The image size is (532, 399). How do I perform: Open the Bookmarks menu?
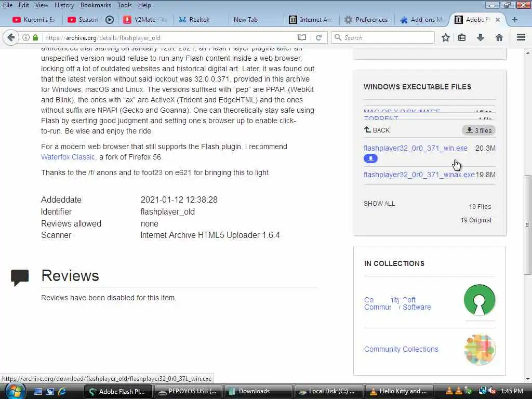click(96, 5)
